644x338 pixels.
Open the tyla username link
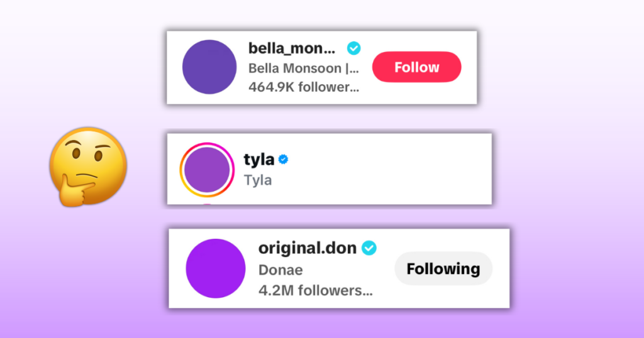[259, 160]
